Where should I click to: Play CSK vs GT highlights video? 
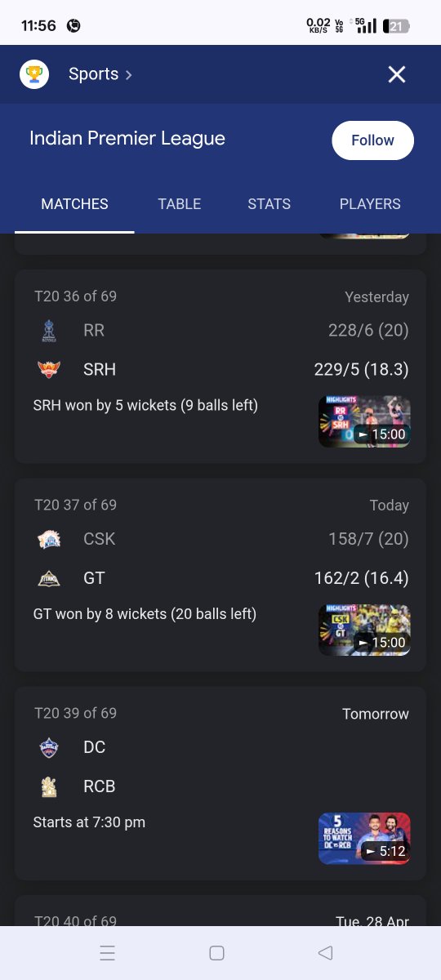pos(364,630)
